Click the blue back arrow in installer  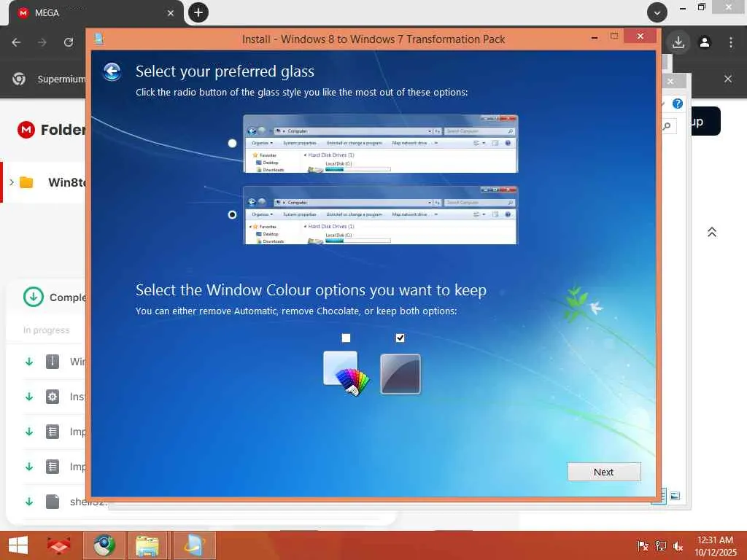[x=112, y=72]
